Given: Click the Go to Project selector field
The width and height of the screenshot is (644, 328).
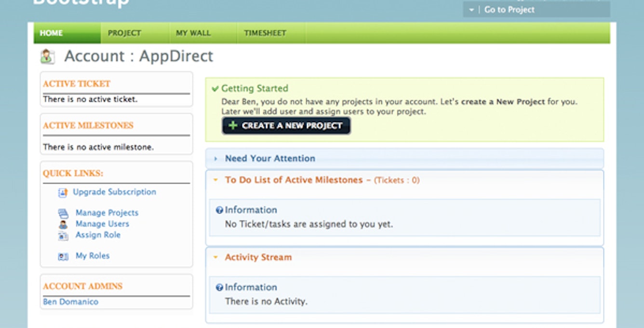Looking at the screenshot, I should (537, 9).
